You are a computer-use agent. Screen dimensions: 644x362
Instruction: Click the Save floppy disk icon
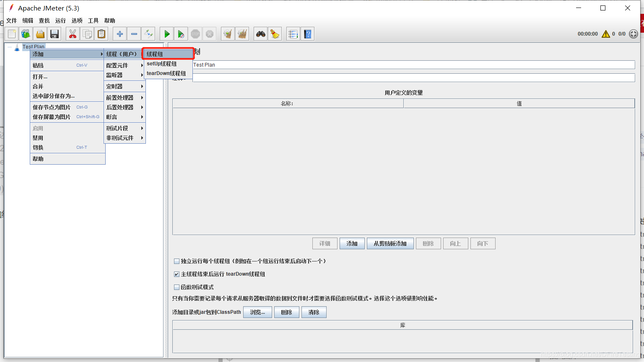tap(55, 34)
